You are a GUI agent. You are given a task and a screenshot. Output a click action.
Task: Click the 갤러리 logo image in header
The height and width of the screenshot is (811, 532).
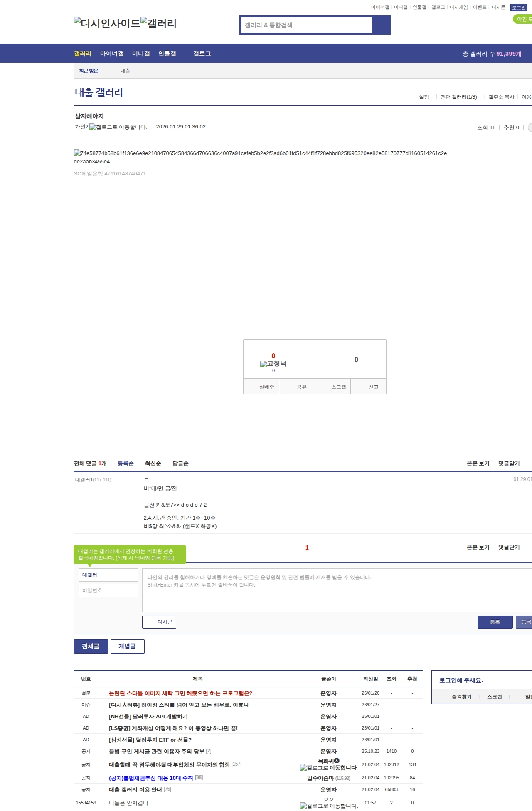(158, 23)
